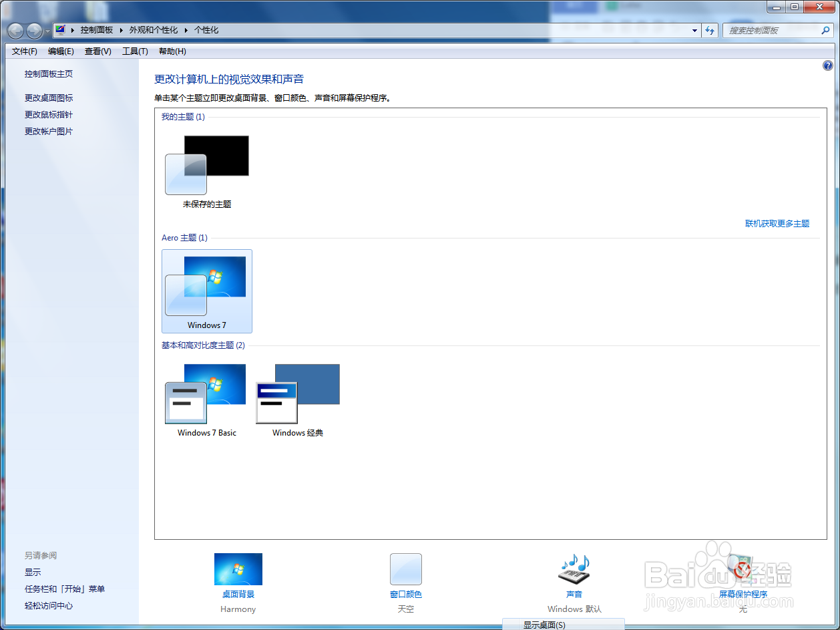Open the 查看(V) menu
The width and height of the screenshot is (840, 630).
click(98, 51)
